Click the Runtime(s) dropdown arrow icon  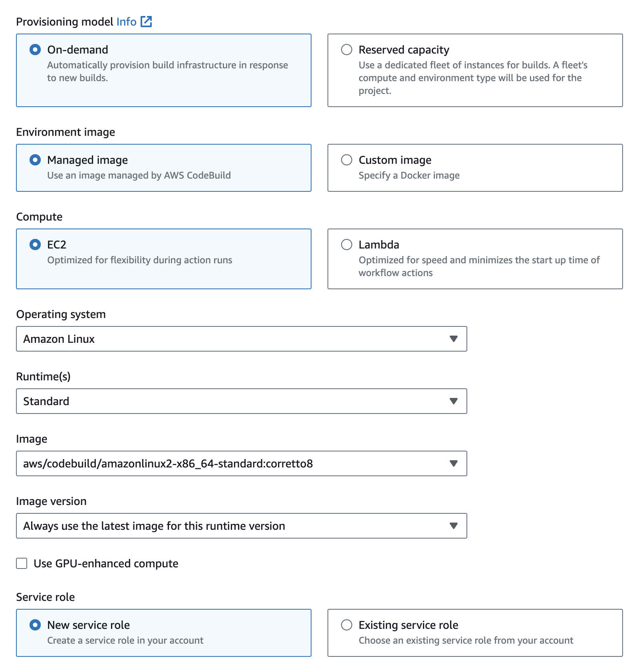(x=453, y=401)
